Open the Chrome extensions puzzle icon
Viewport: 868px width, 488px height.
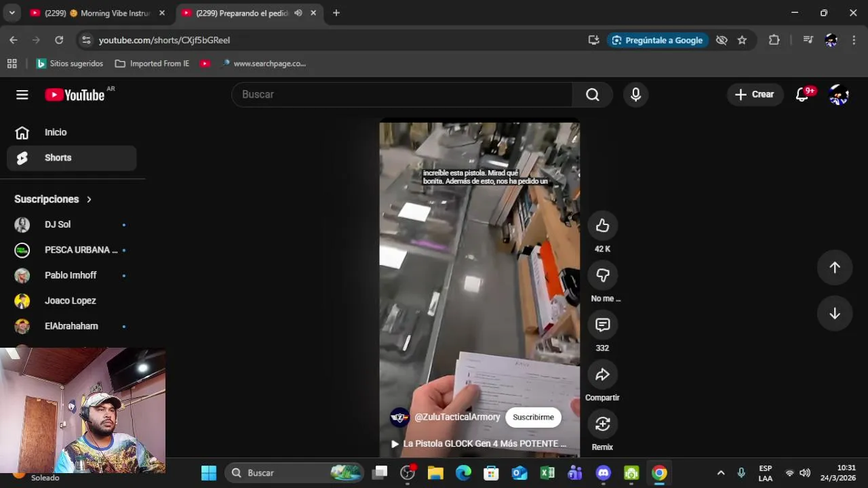pos(774,40)
